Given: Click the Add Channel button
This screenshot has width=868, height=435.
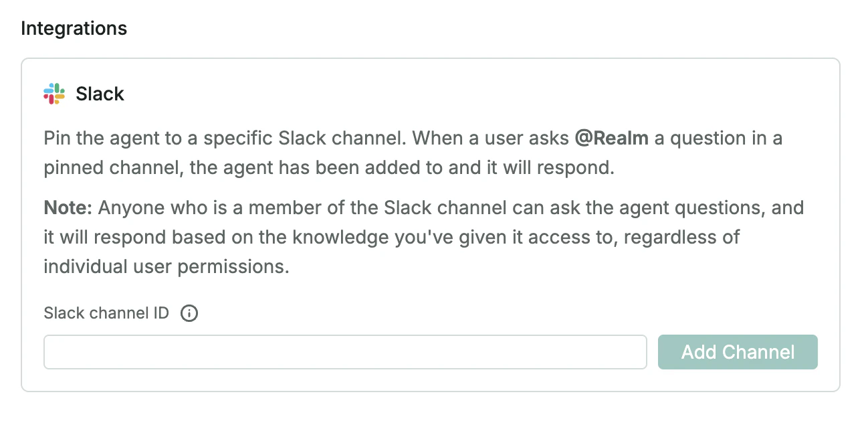Looking at the screenshot, I should coord(738,351).
